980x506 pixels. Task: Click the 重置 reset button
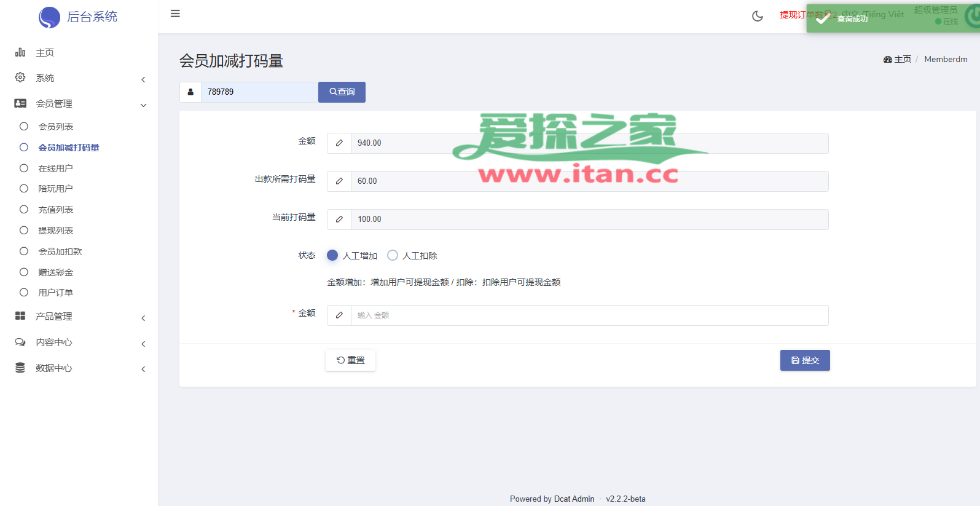[x=350, y=360]
